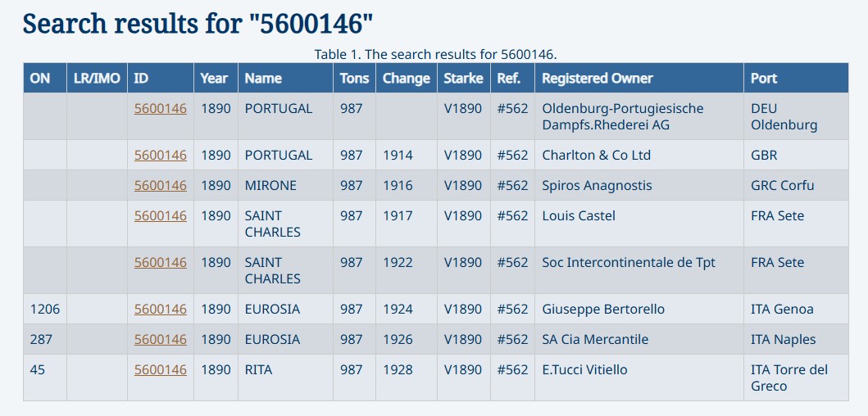
Task: Open ID link in Oldenburg-Portugiesische row
Action: 161,108
